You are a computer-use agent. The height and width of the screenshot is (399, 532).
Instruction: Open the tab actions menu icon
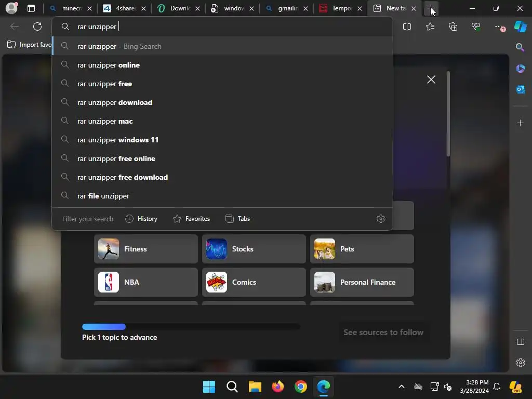coord(31,8)
